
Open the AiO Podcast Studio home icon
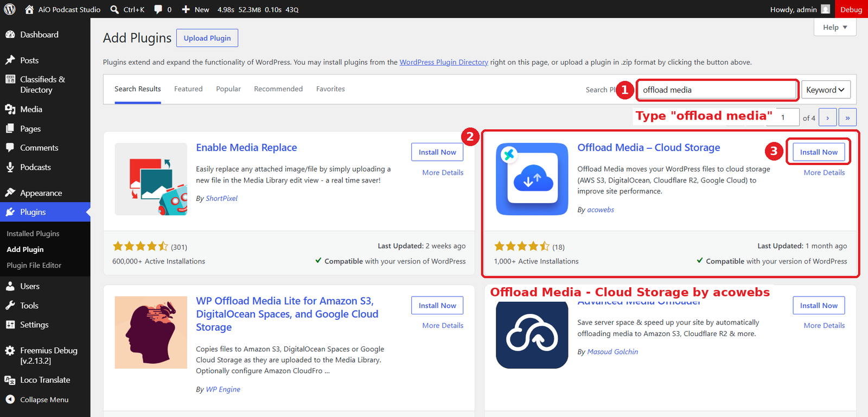click(x=29, y=9)
